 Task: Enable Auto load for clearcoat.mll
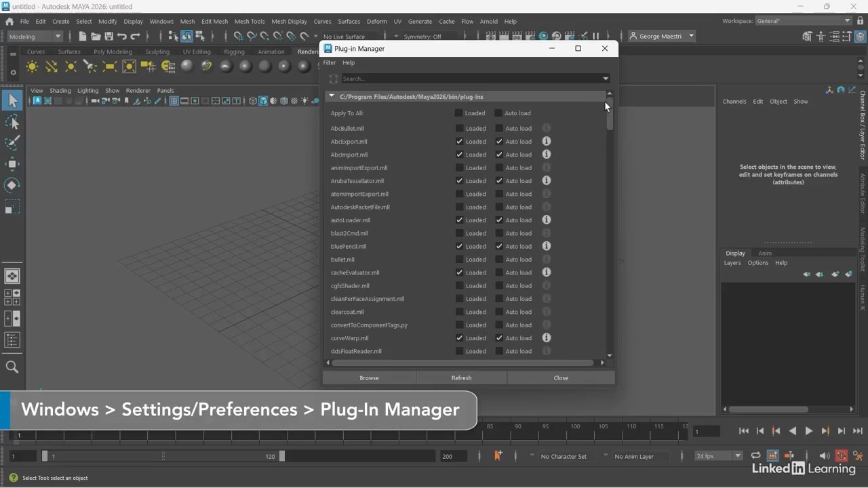click(x=499, y=312)
